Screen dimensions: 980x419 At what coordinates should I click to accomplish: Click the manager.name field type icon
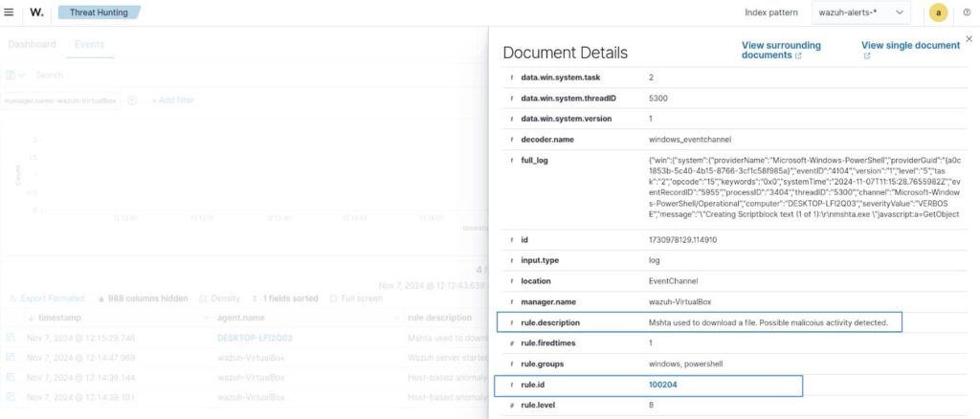tap(511, 302)
